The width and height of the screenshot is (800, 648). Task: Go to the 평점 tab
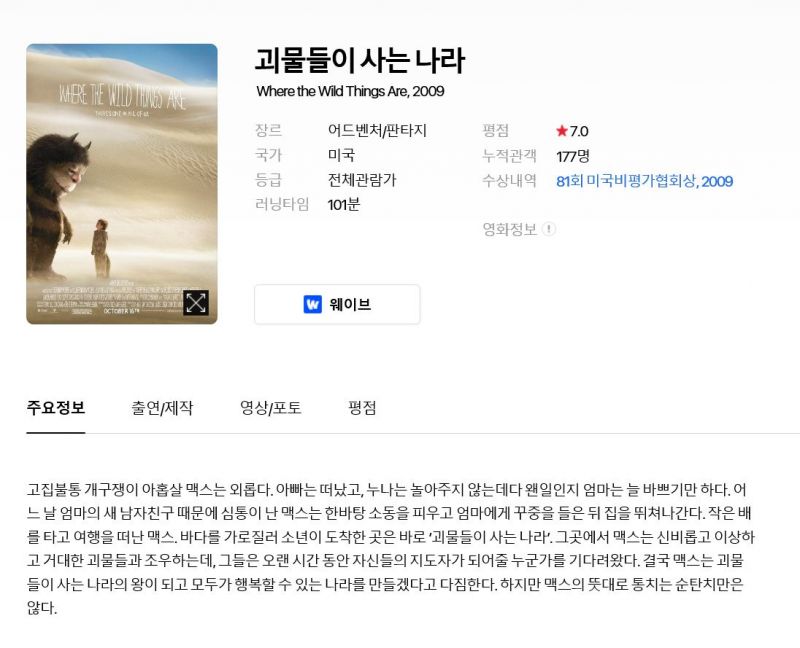pos(362,408)
